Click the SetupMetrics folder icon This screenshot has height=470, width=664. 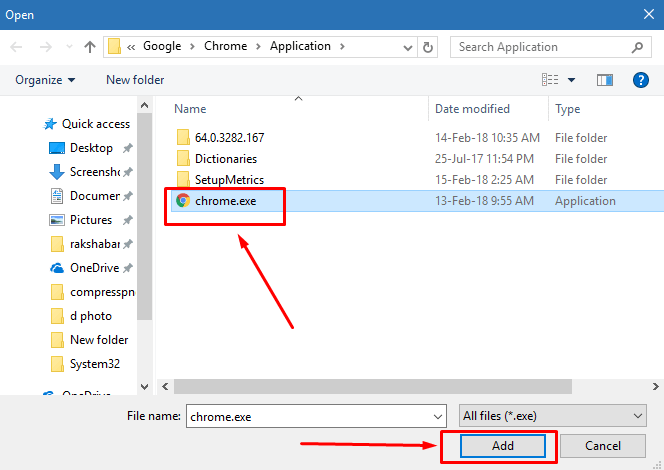click(x=183, y=179)
